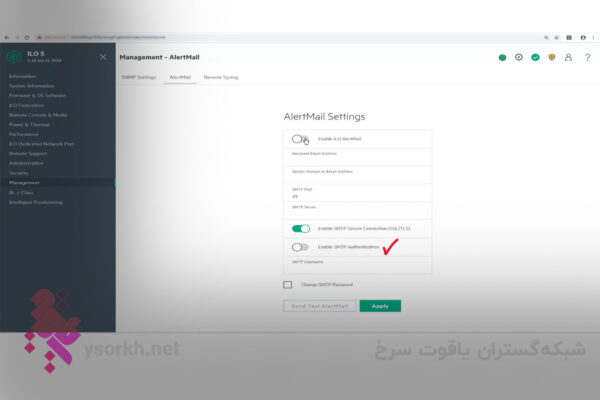The height and width of the screenshot is (400, 600).
Task: Select Security in the sidebar menu
Action: point(18,173)
